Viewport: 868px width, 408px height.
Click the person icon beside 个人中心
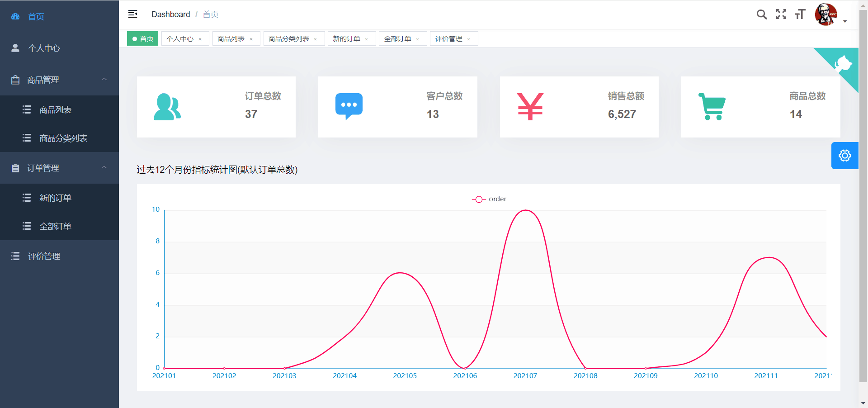click(x=15, y=48)
